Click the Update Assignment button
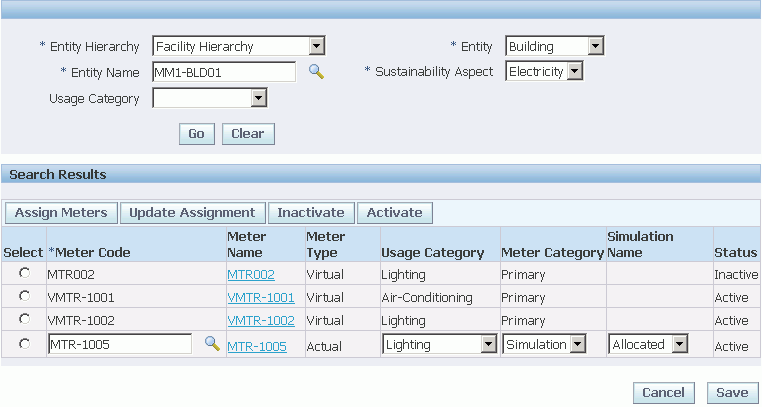Image resolution: width=762 pixels, height=407 pixels. point(192,213)
